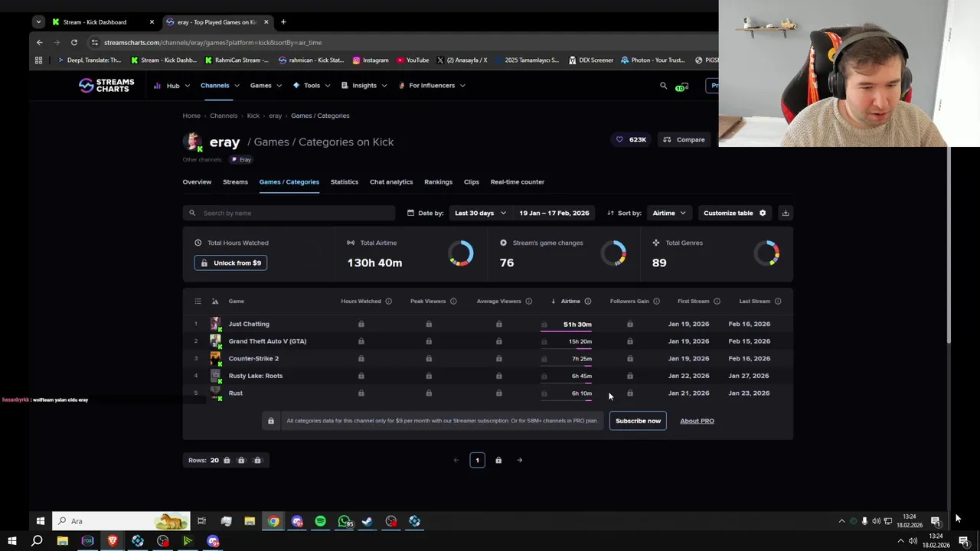Click the lock in Just Chatting Hours Watched
The image size is (980, 551).
click(x=361, y=324)
